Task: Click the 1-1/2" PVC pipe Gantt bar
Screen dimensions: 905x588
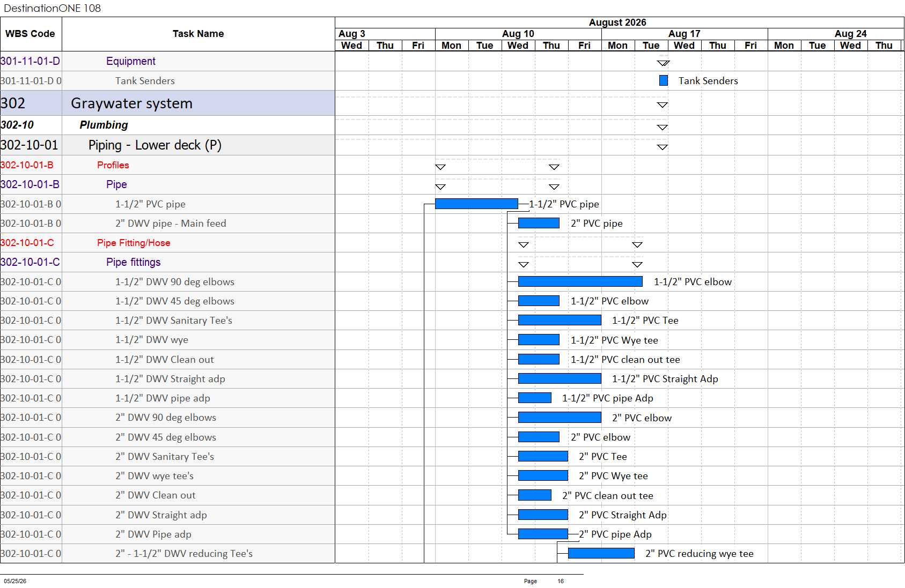Action: click(476, 204)
